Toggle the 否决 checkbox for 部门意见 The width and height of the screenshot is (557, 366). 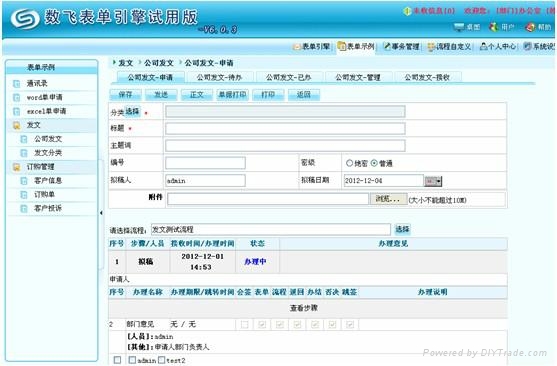[x=332, y=324]
